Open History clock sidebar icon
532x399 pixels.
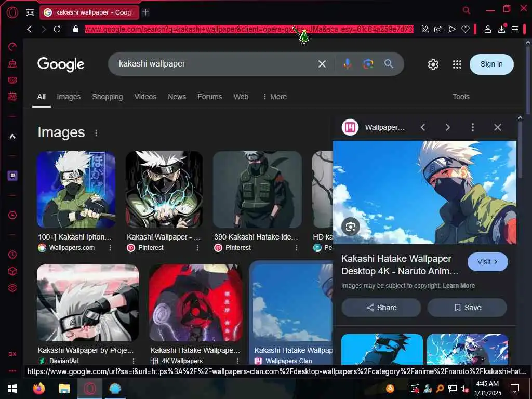pos(12,255)
